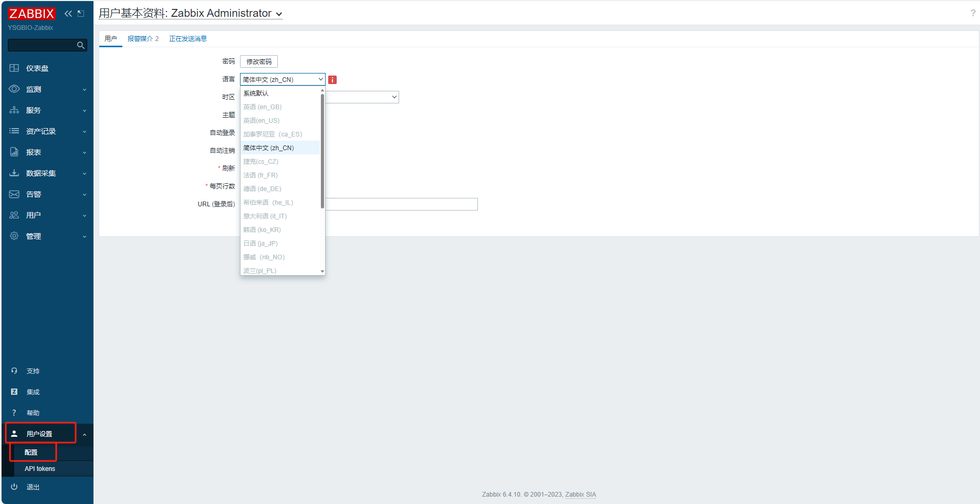Expand the 管理 menu chevron

(85, 237)
